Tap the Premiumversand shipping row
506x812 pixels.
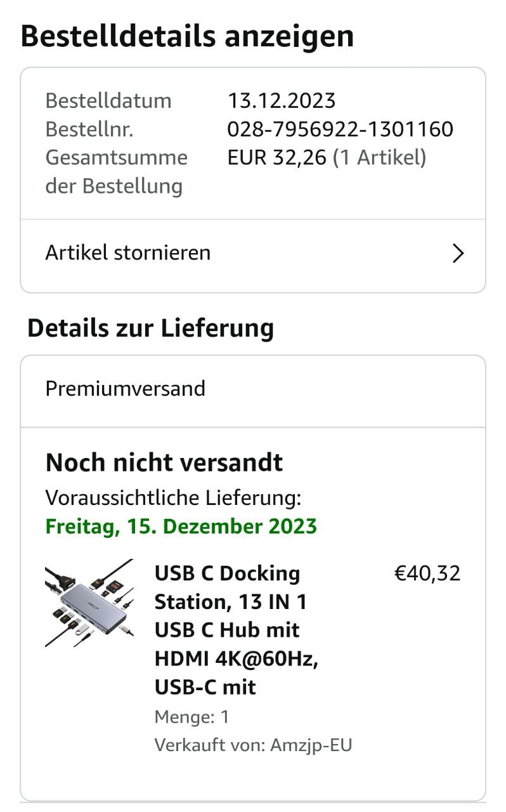[126, 388]
